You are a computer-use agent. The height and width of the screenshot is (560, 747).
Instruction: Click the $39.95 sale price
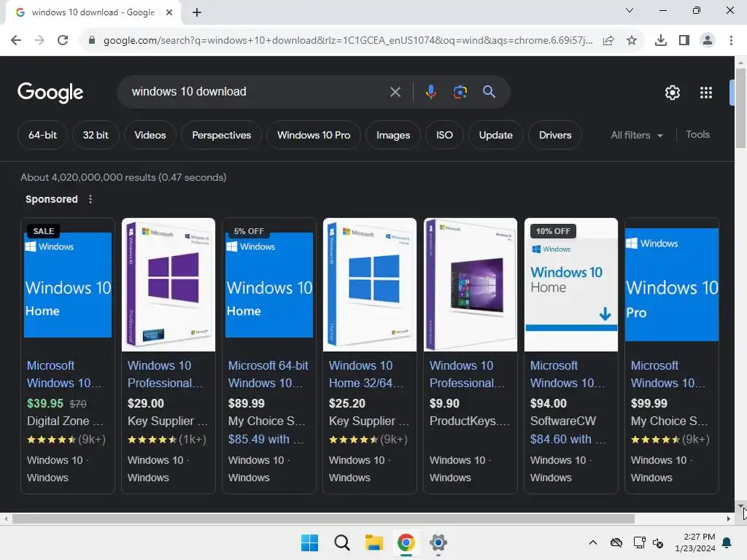(x=44, y=403)
